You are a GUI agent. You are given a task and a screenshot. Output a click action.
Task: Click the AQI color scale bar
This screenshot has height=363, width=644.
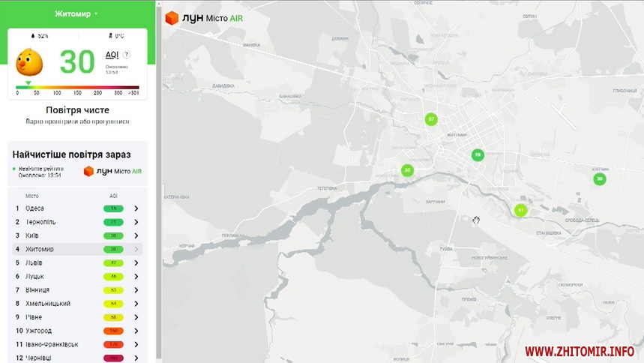78,87
